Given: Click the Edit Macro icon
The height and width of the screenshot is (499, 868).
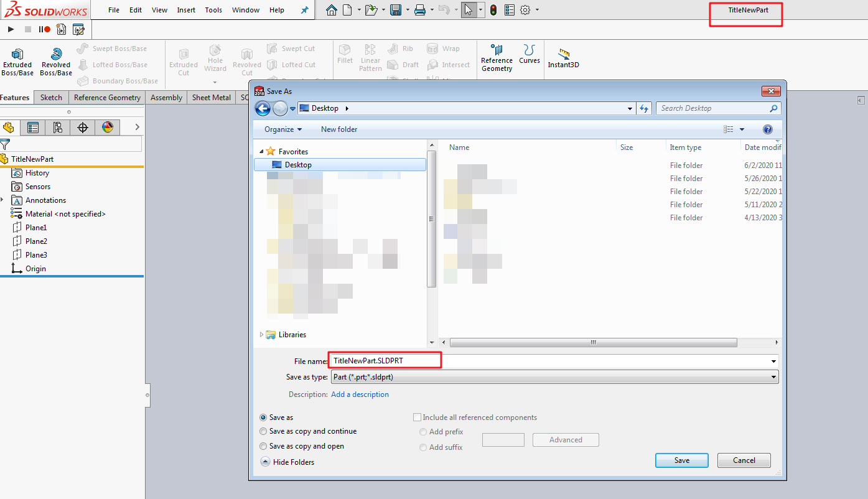Looking at the screenshot, I should coord(78,29).
